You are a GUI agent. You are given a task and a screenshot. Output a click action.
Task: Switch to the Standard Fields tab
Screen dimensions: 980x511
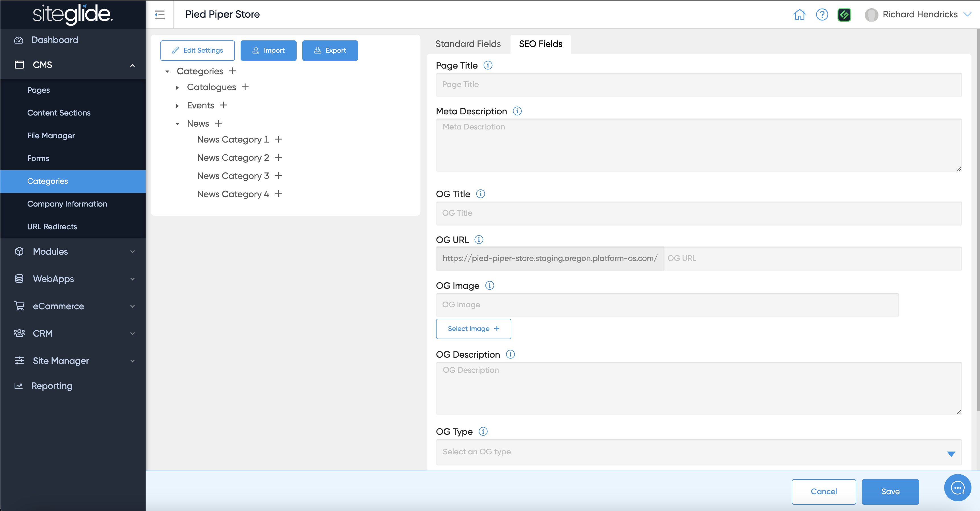click(468, 44)
